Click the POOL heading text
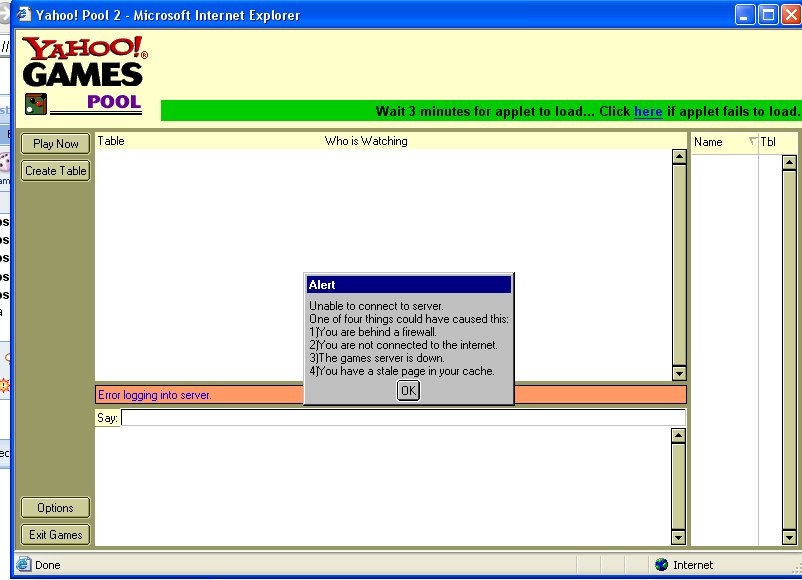Image resolution: width=802 pixels, height=580 pixels. tap(114, 102)
